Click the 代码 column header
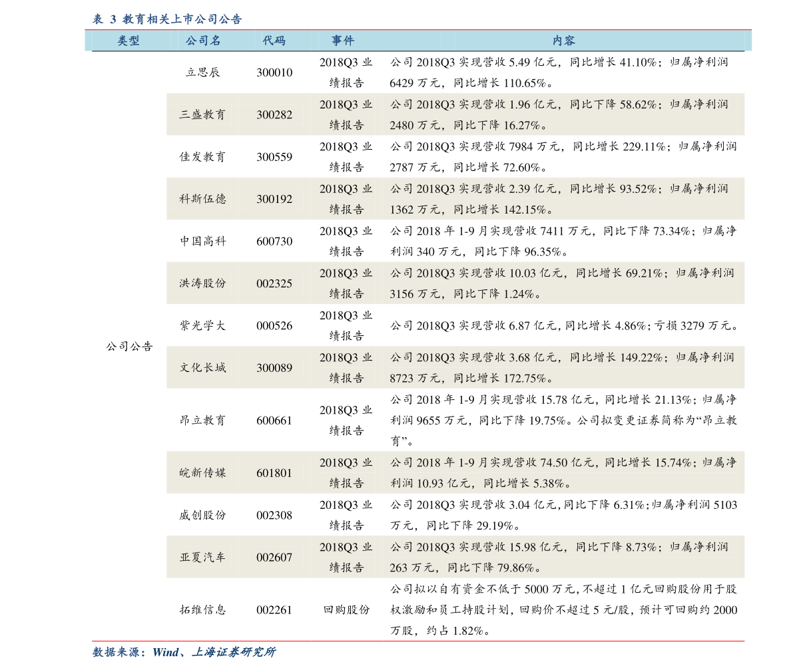Image resolution: width=793 pixels, height=672 pixels. (274, 41)
